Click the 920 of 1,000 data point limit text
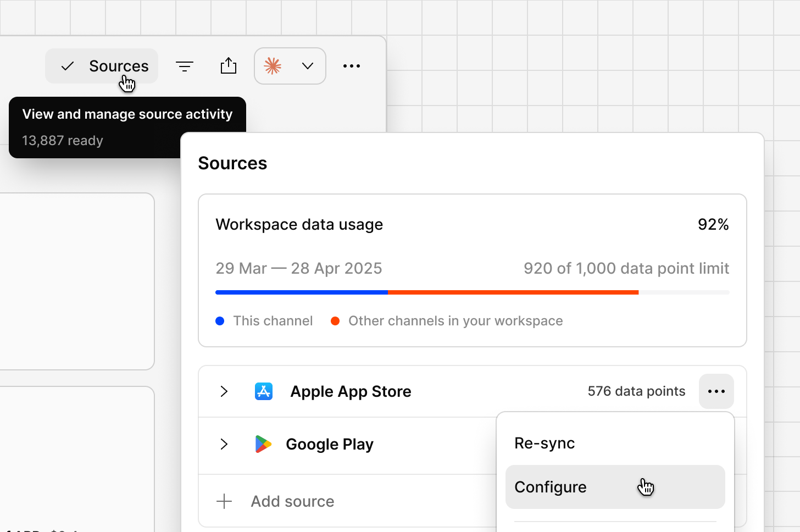This screenshot has width=800, height=532. [626, 268]
